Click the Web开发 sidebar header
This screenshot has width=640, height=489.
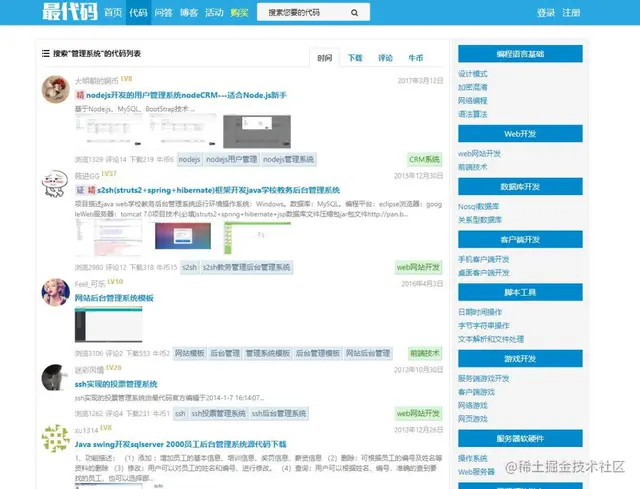point(520,133)
